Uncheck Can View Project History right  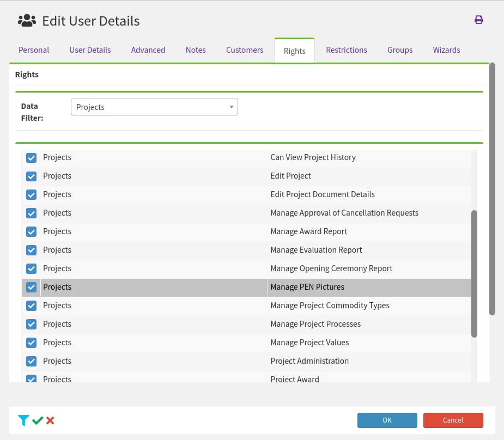tap(31, 157)
